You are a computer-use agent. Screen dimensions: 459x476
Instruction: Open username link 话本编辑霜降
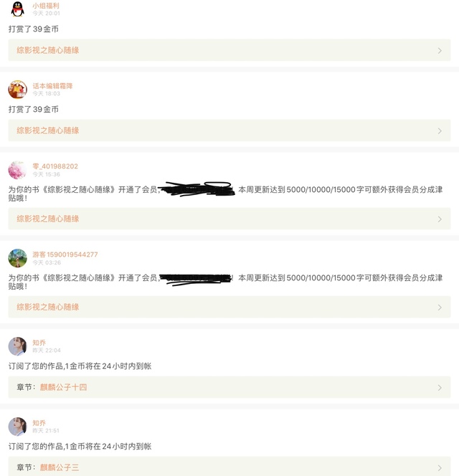[52, 86]
